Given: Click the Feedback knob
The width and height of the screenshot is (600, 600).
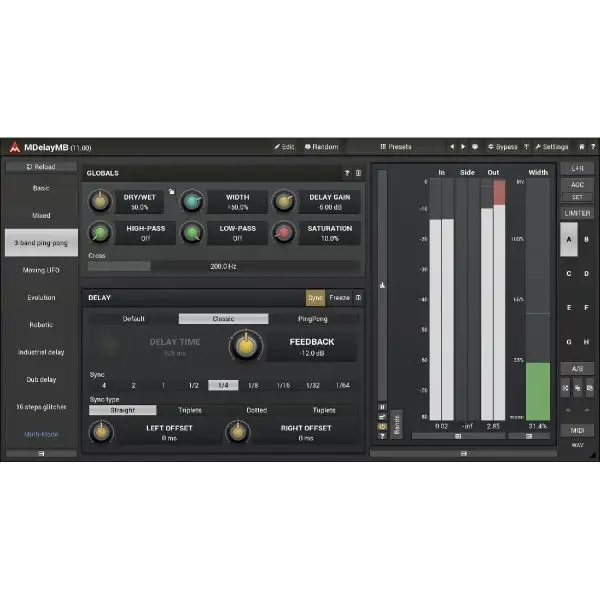Looking at the screenshot, I should click(x=242, y=346).
